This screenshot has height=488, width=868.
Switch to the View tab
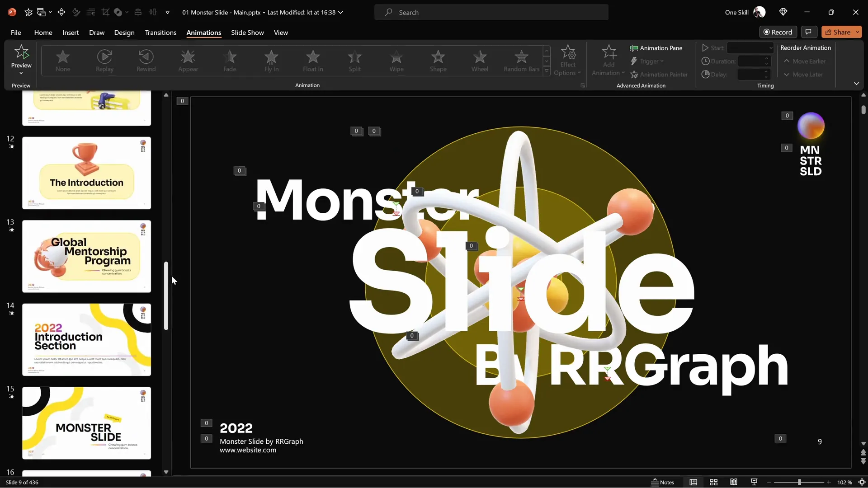point(281,33)
